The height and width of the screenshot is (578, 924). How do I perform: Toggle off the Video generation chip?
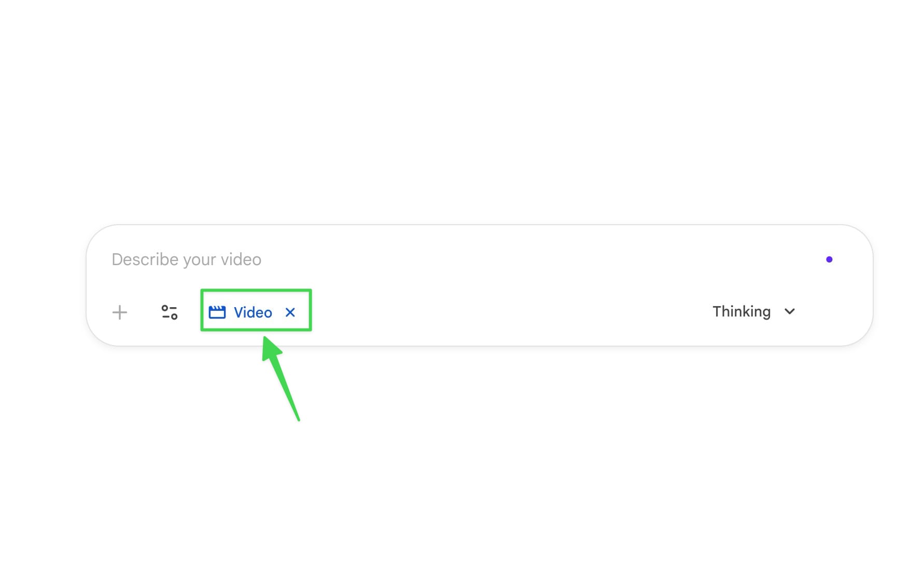click(290, 312)
